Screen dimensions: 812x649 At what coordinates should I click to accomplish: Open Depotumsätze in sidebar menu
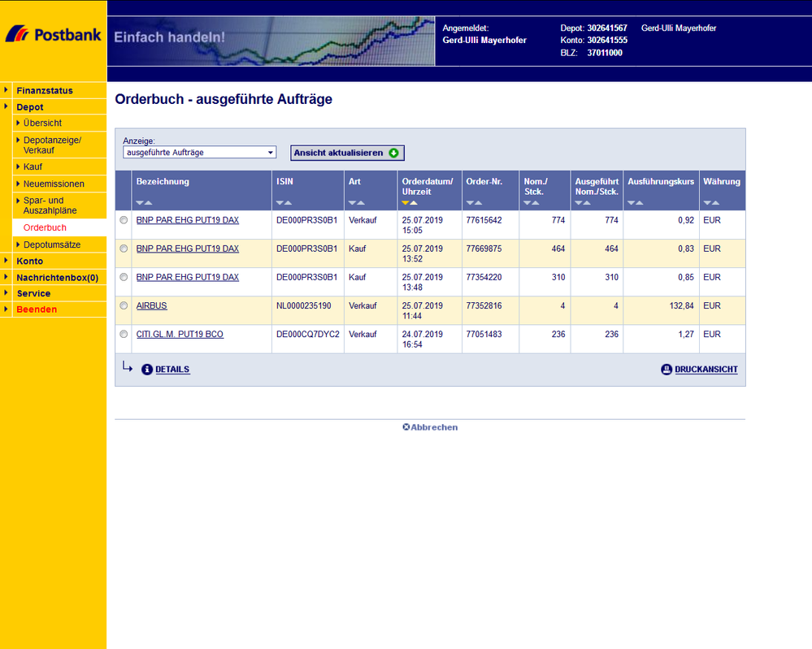coord(52,244)
